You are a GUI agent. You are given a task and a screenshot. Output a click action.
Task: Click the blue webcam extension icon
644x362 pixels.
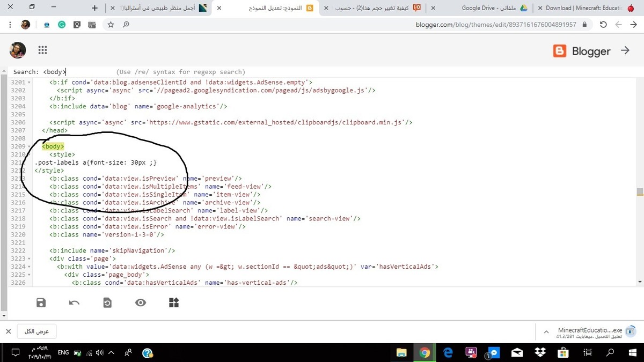click(x=47, y=25)
